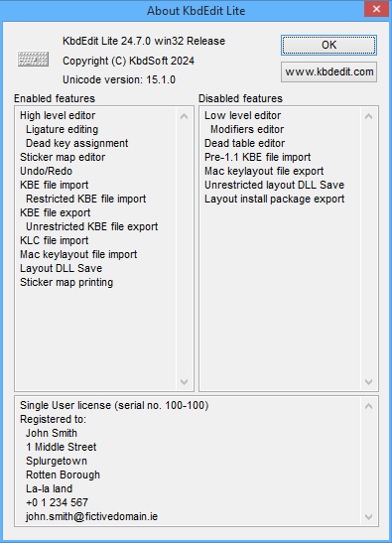Click the '1 Middle Street' address line
Image resolution: width=392 pixels, height=543 pixels.
click(61, 447)
